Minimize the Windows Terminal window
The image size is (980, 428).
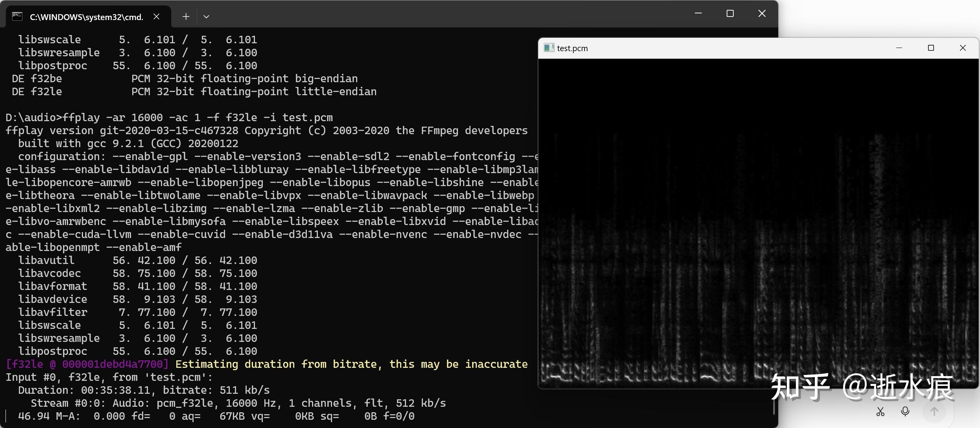(x=698, y=14)
